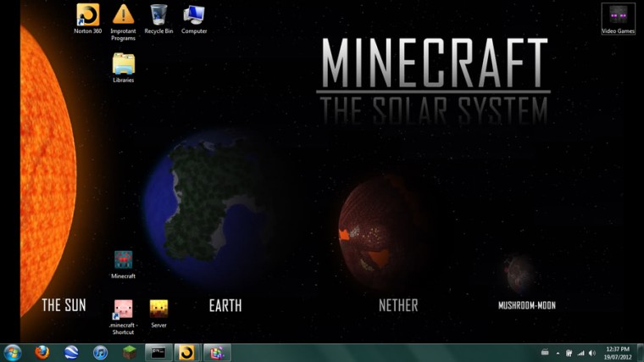Open the Video Games desktop icon
Image resolution: width=644 pixels, height=362 pixels.
point(618,19)
